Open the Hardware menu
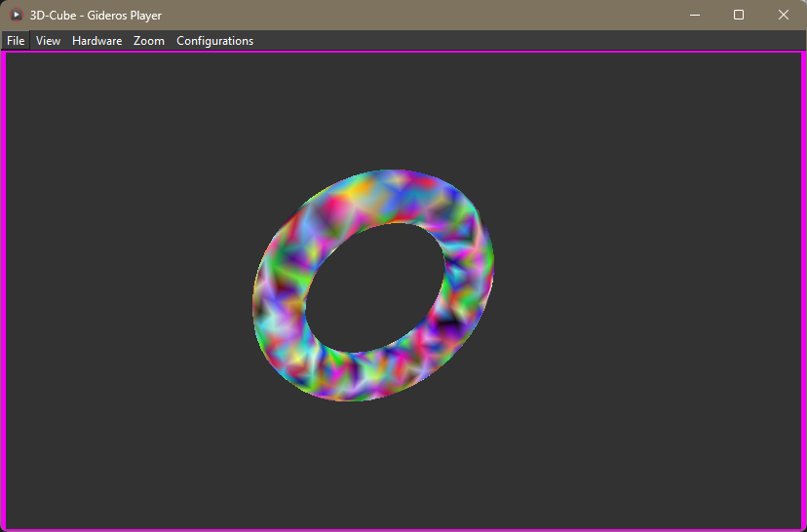 pyautogui.click(x=96, y=41)
